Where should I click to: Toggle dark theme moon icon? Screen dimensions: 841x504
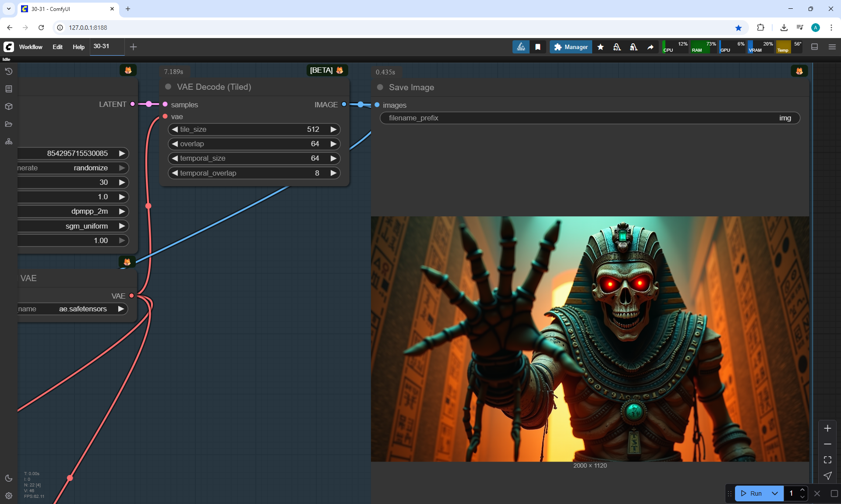tap(9, 478)
